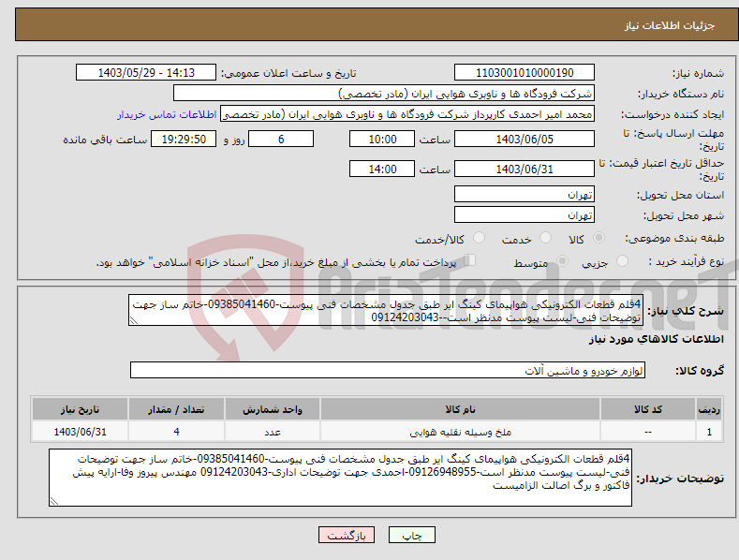This screenshot has height=560, width=739.
Task: Select the متوسط purchase type radio
Action: click(562, 260)
